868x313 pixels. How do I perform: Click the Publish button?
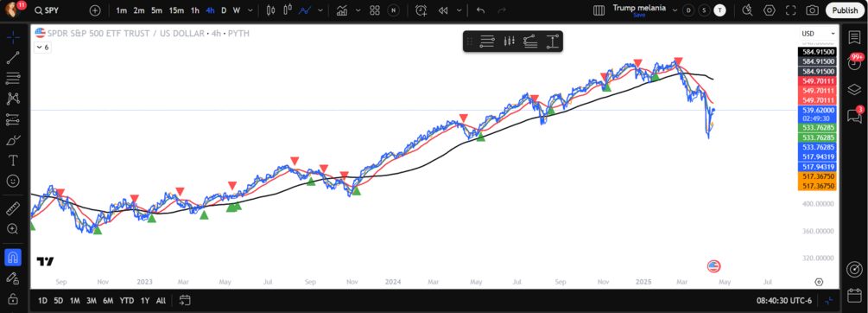(845, 10)
